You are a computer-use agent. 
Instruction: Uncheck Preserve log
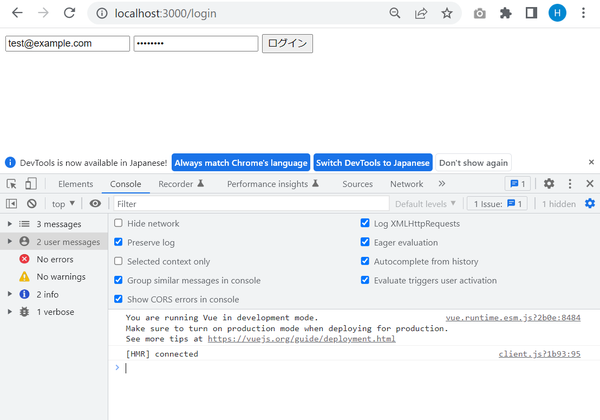[x=118, y=242]
